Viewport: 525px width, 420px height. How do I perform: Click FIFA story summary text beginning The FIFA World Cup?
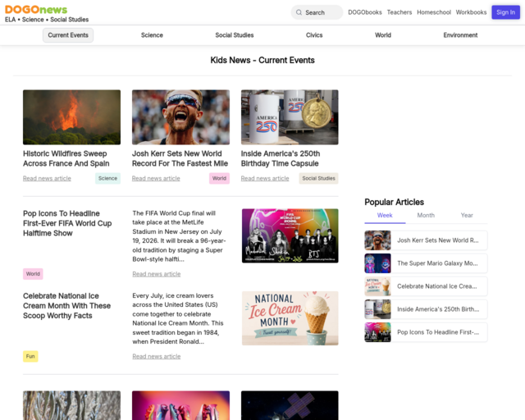click(179, 236)
